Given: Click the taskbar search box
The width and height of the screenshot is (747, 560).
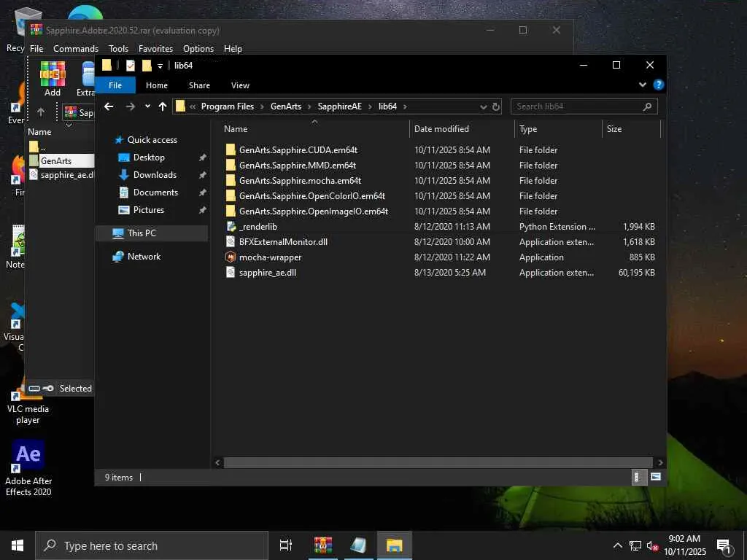Looking at the screenshot, I should coord(152,545).
